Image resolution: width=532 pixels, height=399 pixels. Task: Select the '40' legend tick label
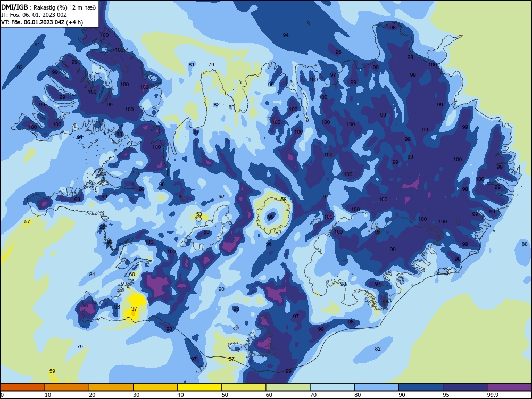[180, 395]
